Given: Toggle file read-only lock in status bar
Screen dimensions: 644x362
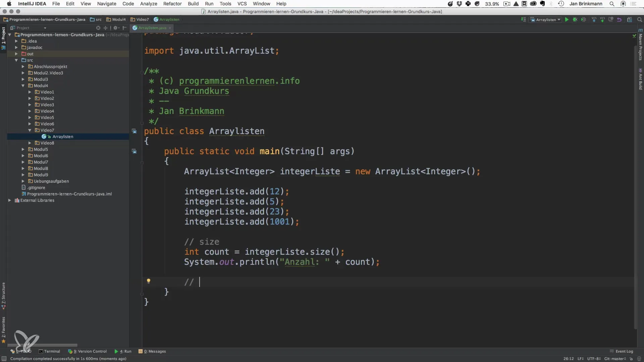Looking at the screenshot, I should tap(631, 359).
